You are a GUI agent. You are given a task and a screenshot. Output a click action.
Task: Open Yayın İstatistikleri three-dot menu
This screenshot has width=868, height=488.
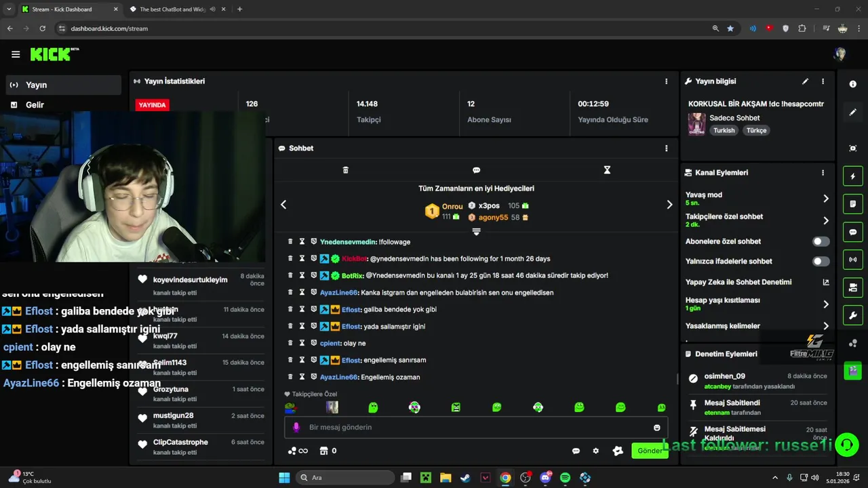666,81
